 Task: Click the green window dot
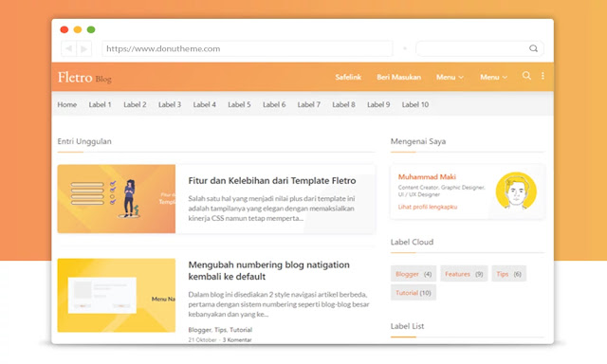point(91,29)
